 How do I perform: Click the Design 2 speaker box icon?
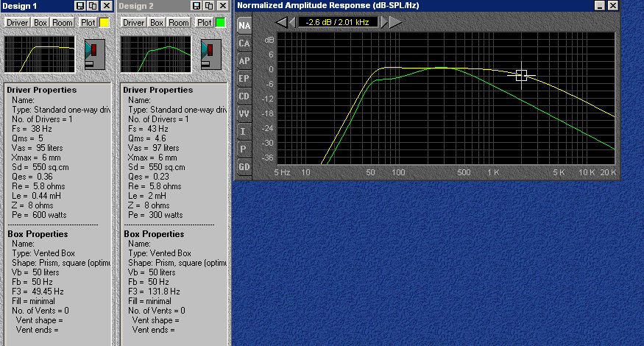tap(210, 54)
